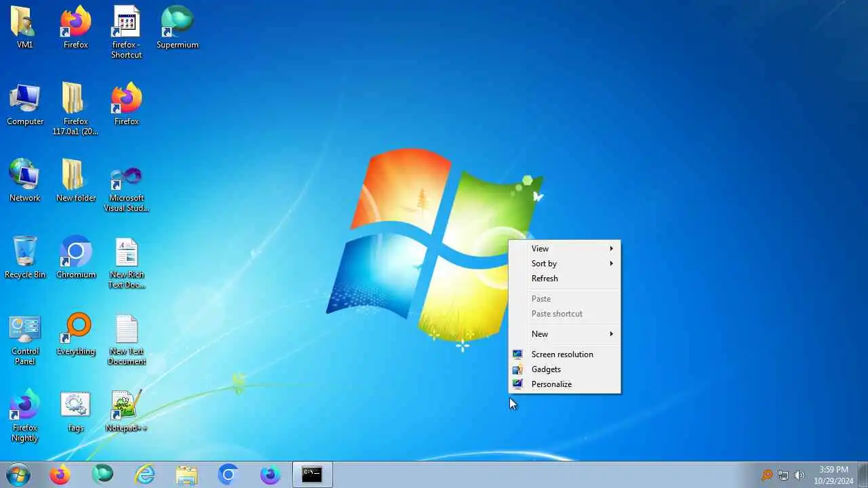Screen dimensions: 868x488
Task: Select the 'New Rich Text Doc' file icon
Action: tap(127, 262)
